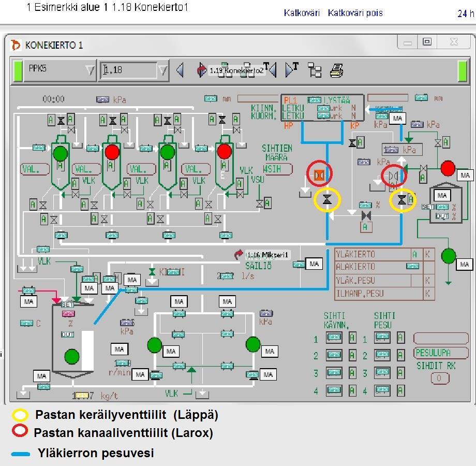
Task: Click the VAL. button left of the first screen
Action: pyautogui.click(x=35, y=169)
